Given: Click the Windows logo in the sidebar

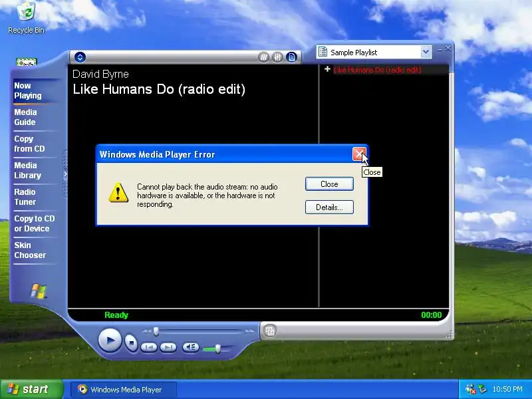Looking at the screenshot, I should (39, 291).
